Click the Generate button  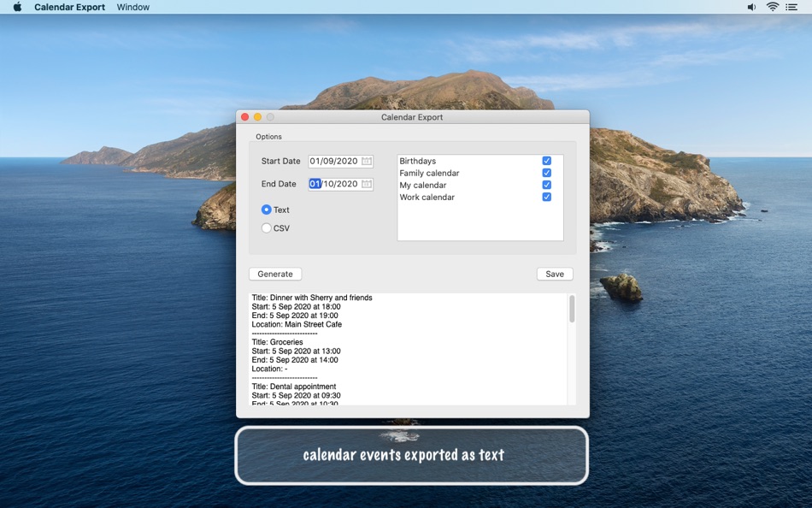click(275, 274)
